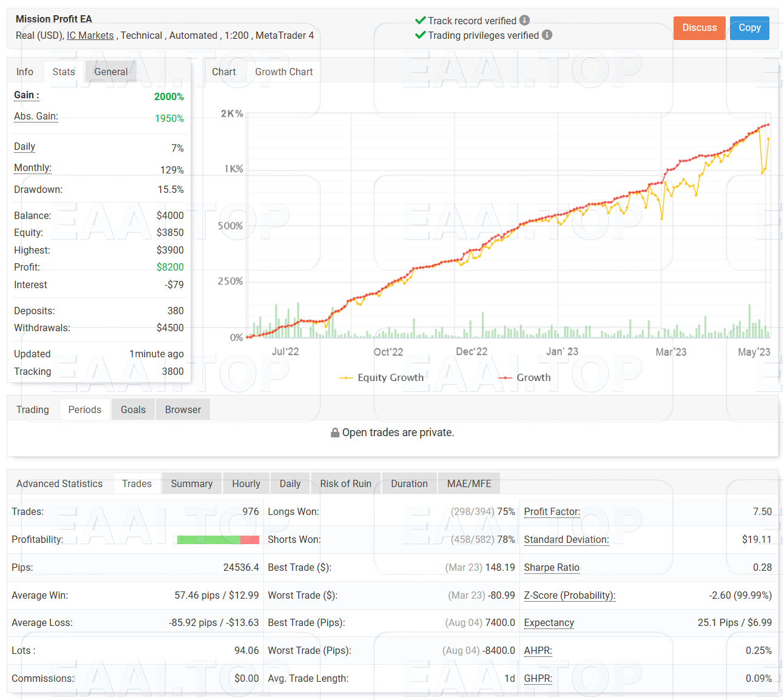Image resolution: width=784 pixels, height=700 pixels.
Task: Select the Trades tab
Action: point(137,484)
